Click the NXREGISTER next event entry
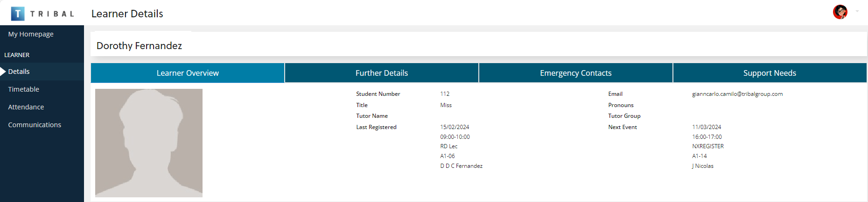Viewport: 868px width, 202px height. click(x=708, y=146)
